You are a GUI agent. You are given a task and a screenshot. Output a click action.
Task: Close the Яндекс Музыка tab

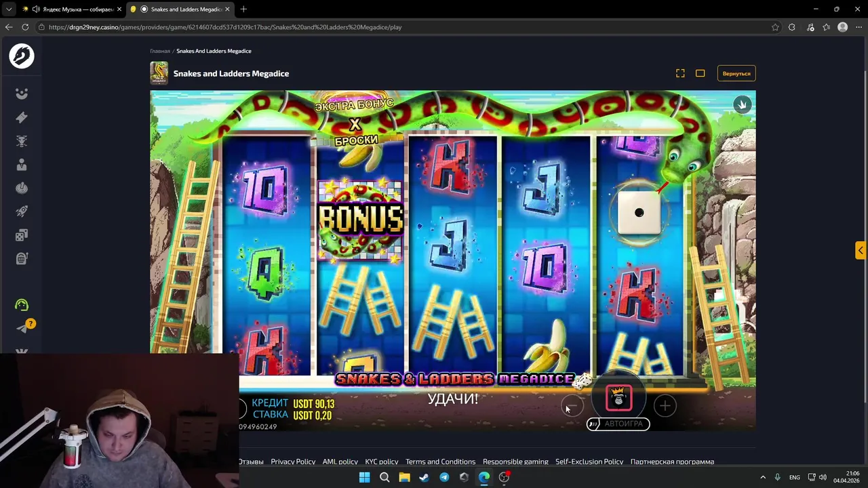pos(119,9)
